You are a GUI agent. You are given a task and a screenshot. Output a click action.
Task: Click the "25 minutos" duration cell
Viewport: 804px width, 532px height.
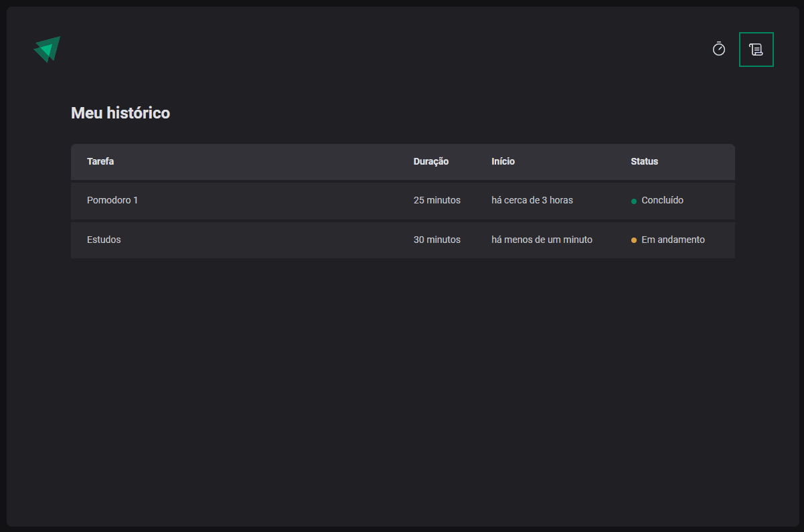pos(437,200)
